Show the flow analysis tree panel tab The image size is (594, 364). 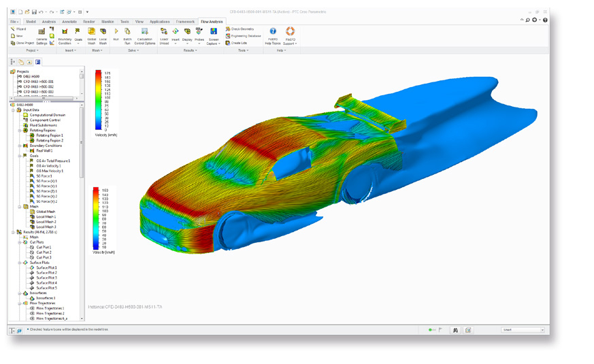pos(38,62)
